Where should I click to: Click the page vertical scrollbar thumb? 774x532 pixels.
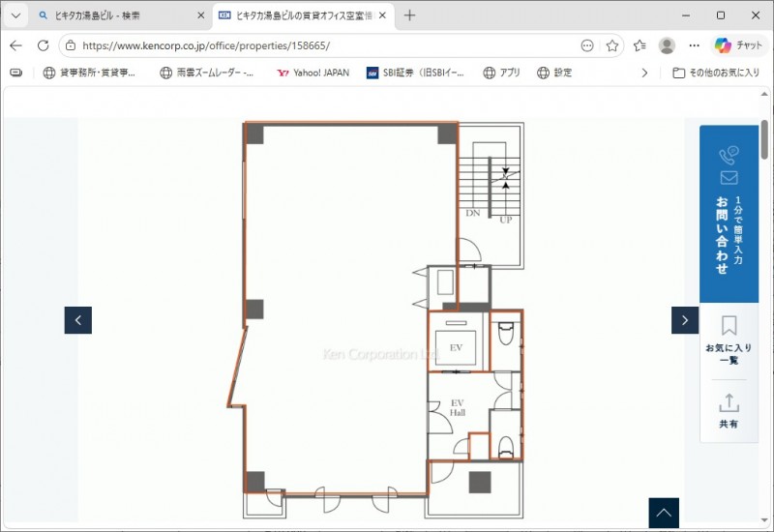tap(764, 139)
